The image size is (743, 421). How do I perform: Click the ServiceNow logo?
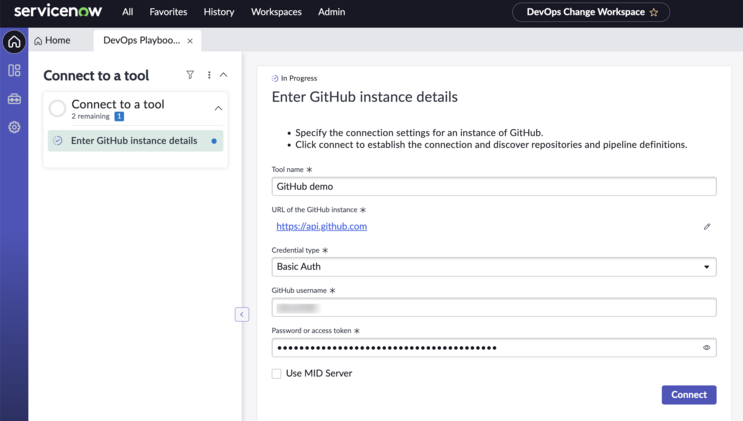click(58, 11)
